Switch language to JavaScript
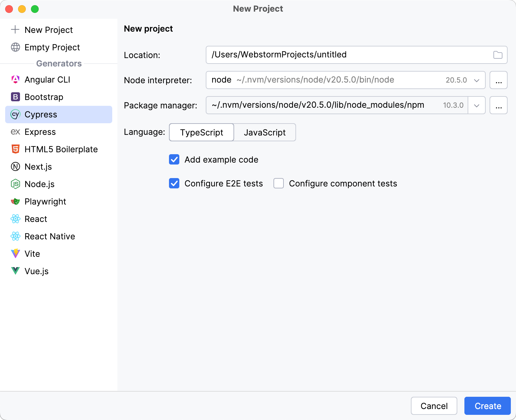 (x=265, y=132)
